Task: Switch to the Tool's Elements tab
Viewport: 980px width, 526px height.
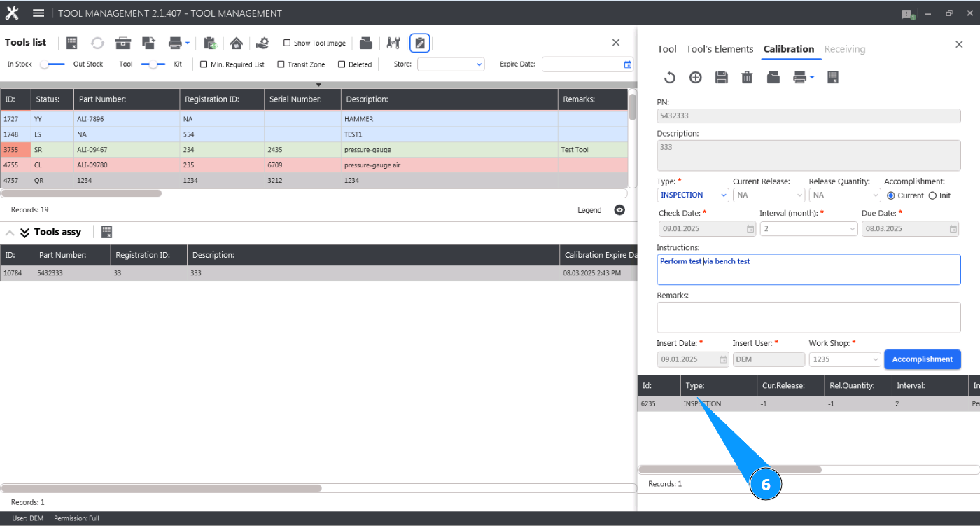Action: [x=720, y=49]
